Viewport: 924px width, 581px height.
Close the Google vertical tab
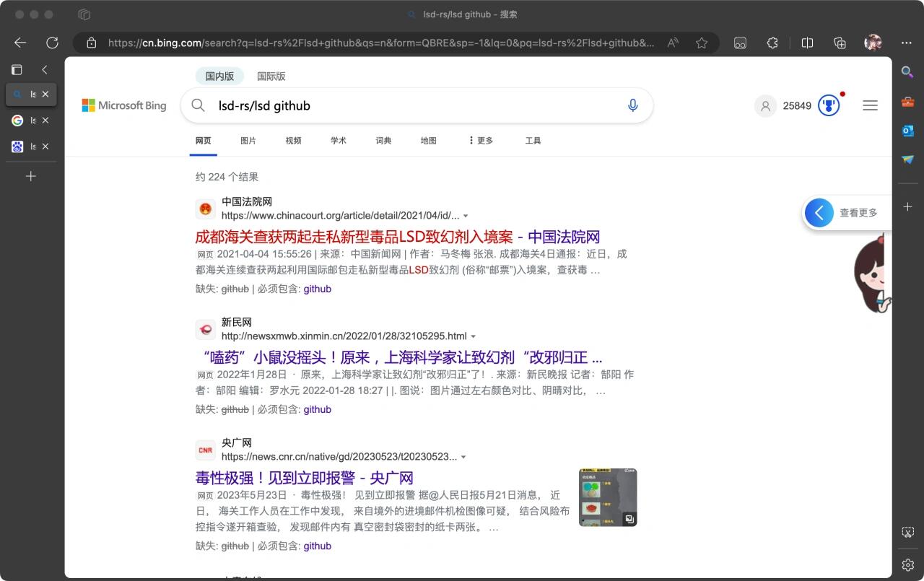(x=45, y=121)
